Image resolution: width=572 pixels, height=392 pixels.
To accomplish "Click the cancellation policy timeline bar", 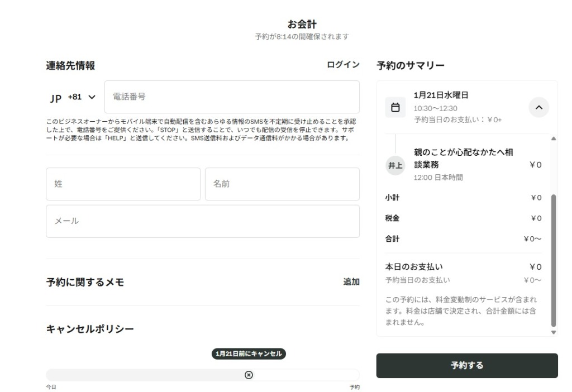I will (140, 375).
